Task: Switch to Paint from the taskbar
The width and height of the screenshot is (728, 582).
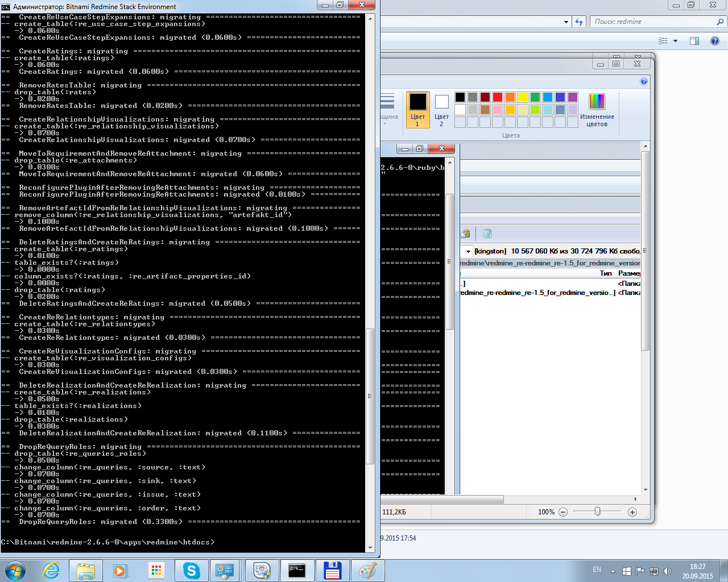Action: [x=367, y=571]
